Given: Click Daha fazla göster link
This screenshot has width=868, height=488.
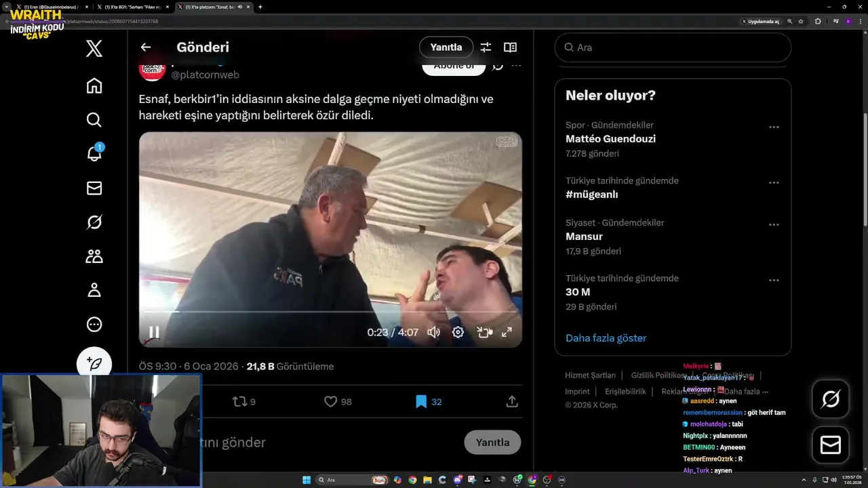Looking at the screenshot, I should coord(606,338).
